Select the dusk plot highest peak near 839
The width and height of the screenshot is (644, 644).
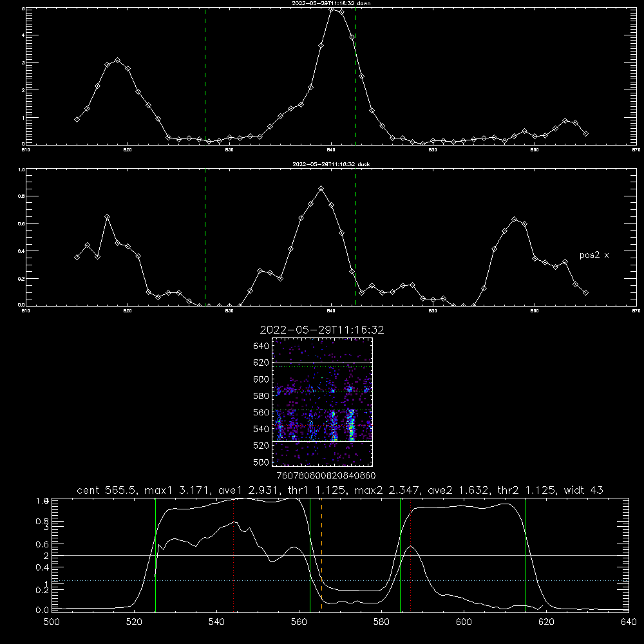point(321,189)
